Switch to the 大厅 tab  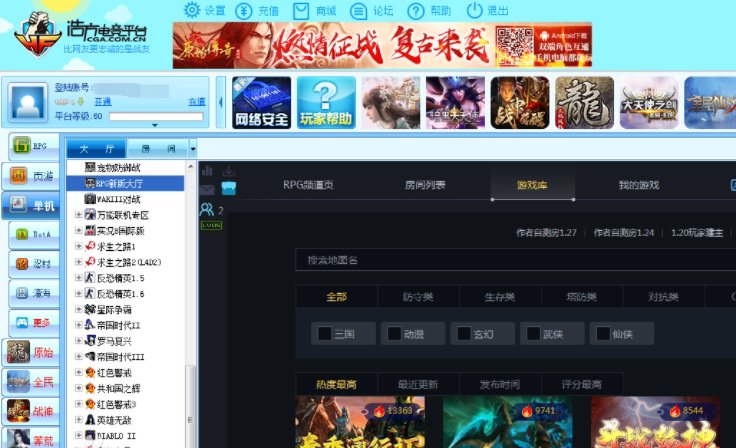96,149
